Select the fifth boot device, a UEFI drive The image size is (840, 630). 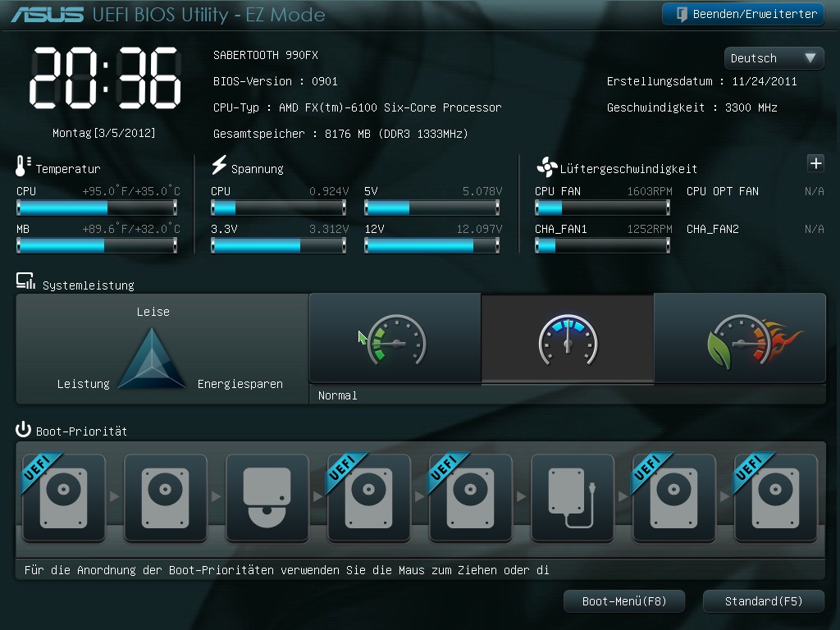click(x=471, y=497)
